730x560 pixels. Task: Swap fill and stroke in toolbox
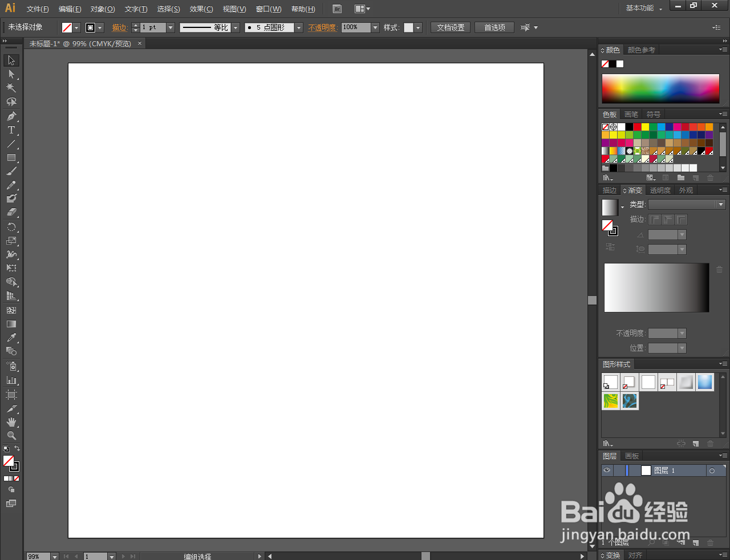[x=17, y=449]
